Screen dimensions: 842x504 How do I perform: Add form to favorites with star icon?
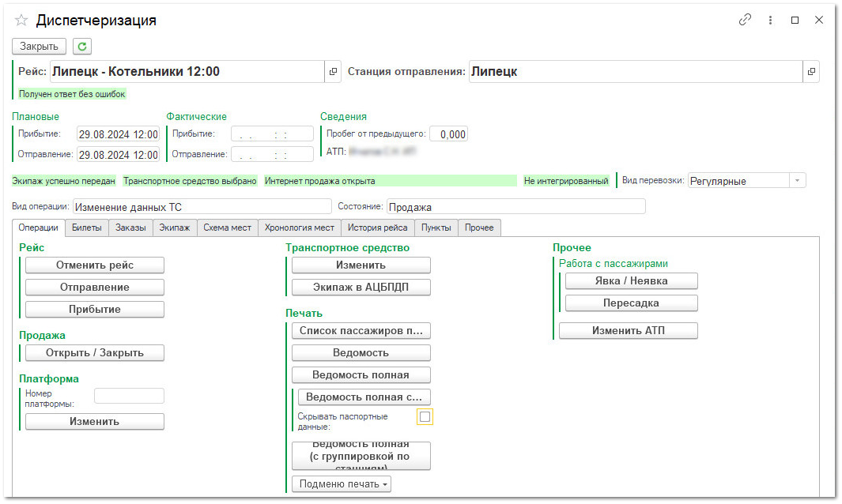click(21, 21)
